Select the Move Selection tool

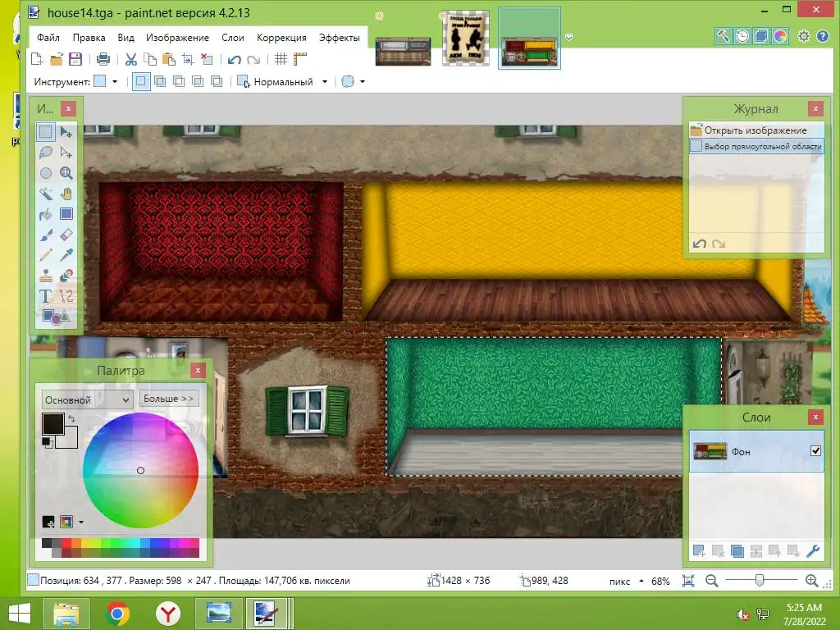tap(66, 152)
